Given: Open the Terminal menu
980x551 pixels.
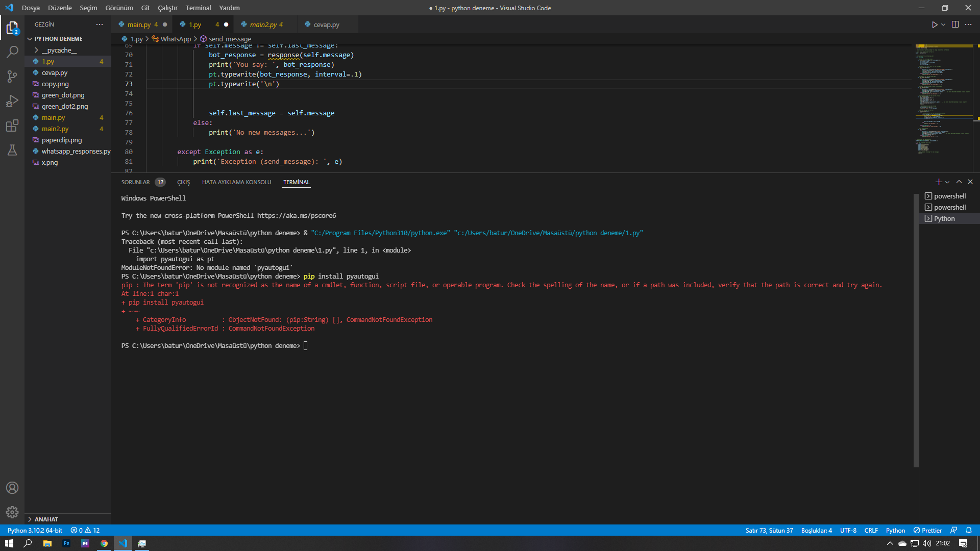Looking at the screenshot, I should [x=198, y=8].
